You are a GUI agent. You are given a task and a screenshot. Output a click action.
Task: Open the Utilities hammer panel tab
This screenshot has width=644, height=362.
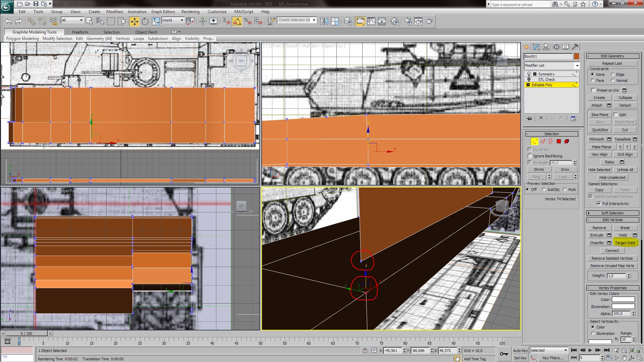coord(575,47)
